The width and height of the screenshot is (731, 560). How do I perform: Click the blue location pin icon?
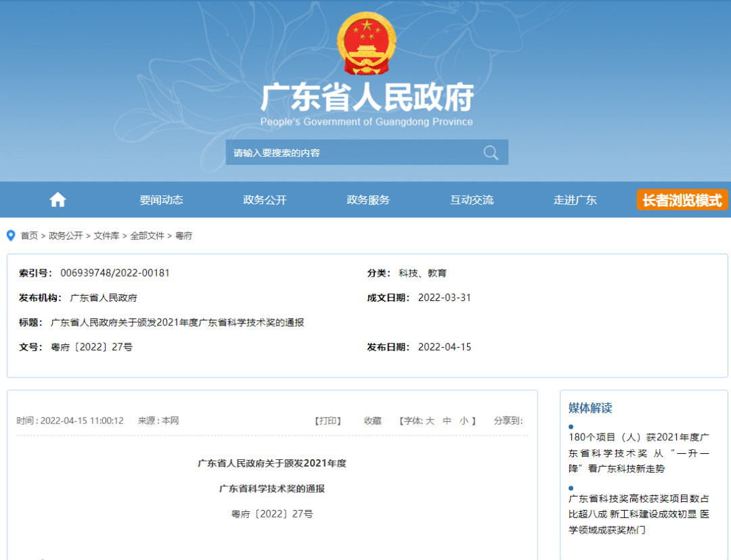pos(11,235)
